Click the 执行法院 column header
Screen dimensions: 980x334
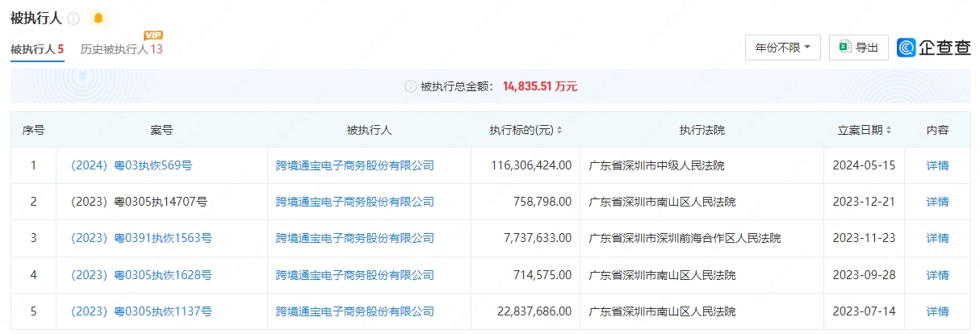coord(701,130)
